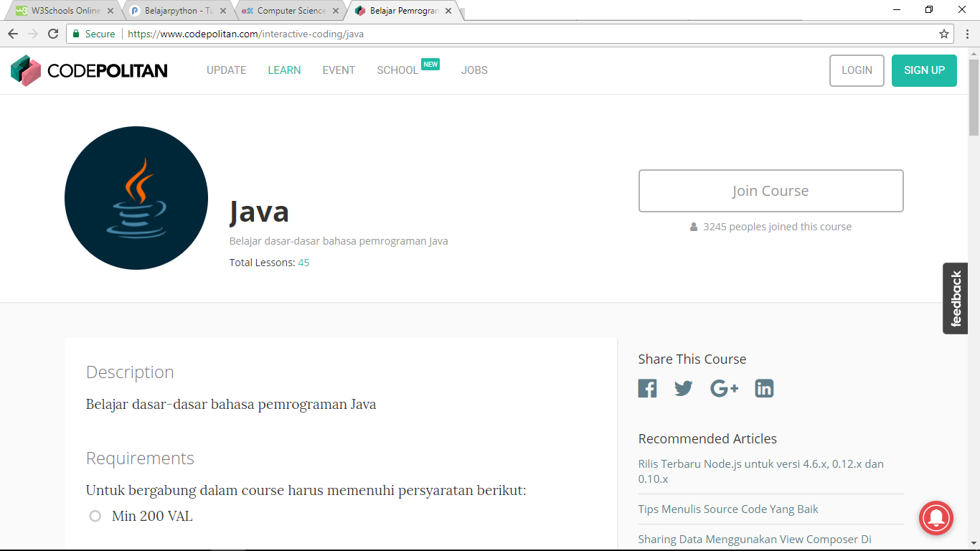Click the secure padlock icon

76,34
